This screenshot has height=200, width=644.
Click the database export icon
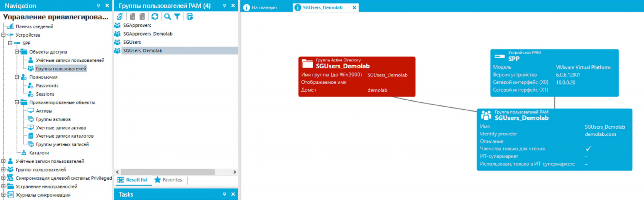(x=190, y=16)
